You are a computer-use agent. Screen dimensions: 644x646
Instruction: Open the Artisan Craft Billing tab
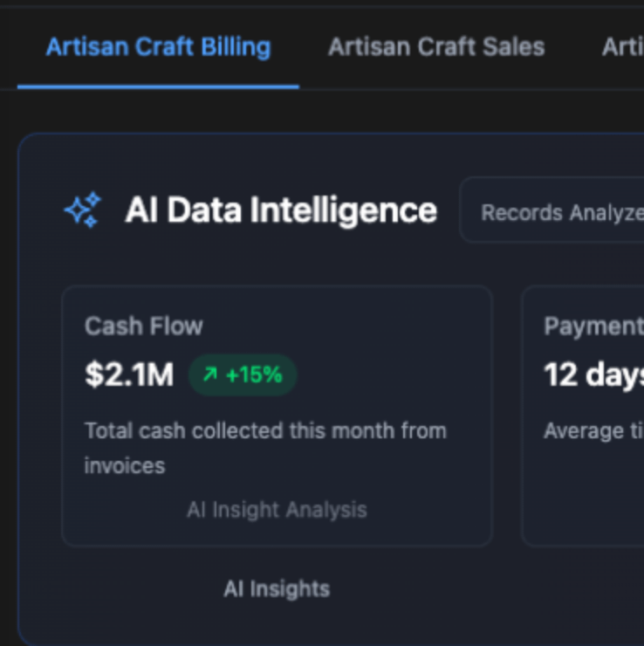[x=158, y=47]
